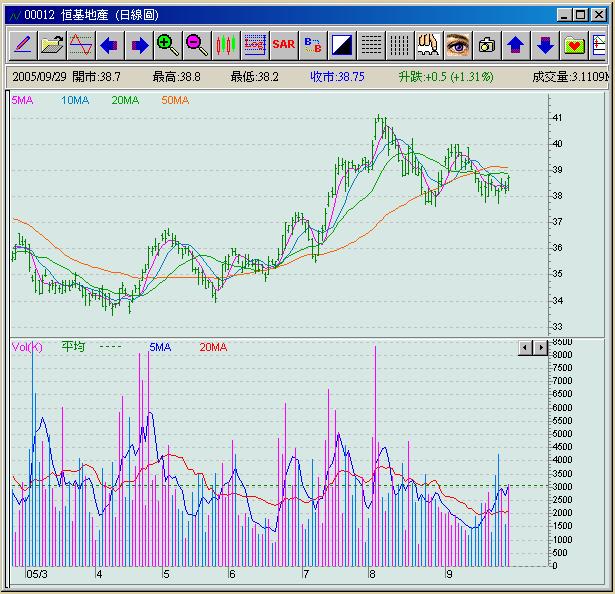Zoom in with green plus magnifier
This screenshot has width=615, height=594.
[x=168, y=45]
